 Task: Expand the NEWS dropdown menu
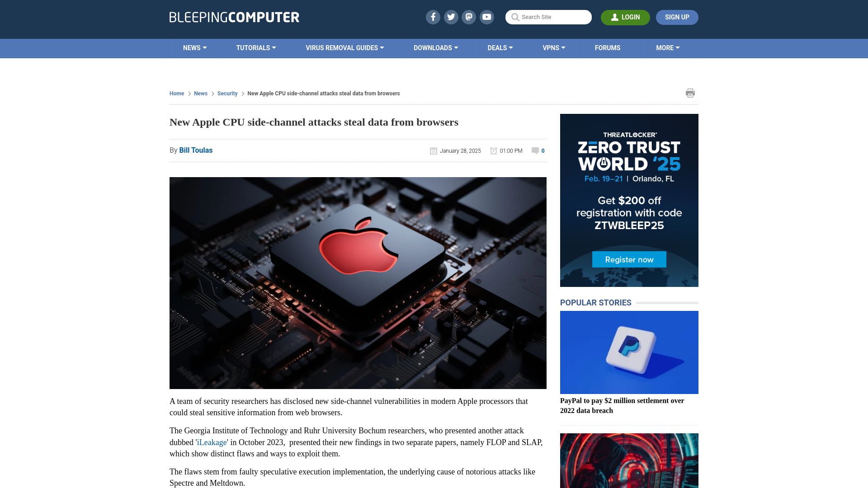(194, 47)
